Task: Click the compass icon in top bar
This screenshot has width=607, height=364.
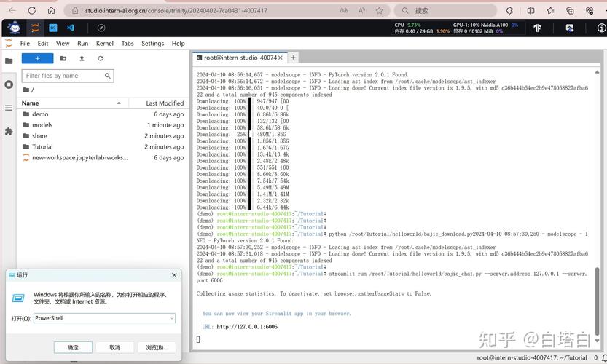Action: (x=101, y=28)
